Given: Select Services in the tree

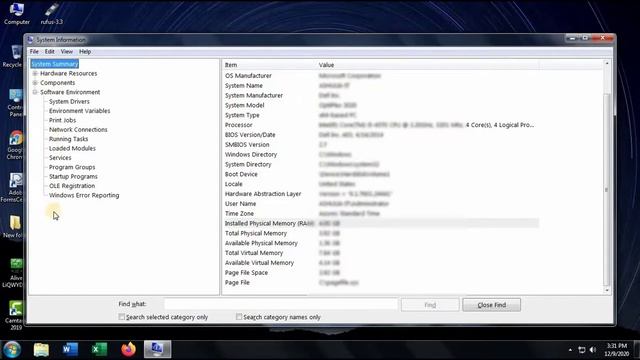Looking at the screenshot, I should coord(60,158).
